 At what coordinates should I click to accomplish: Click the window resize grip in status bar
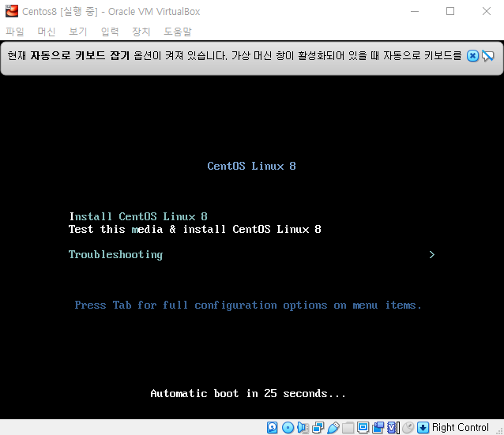500,432
